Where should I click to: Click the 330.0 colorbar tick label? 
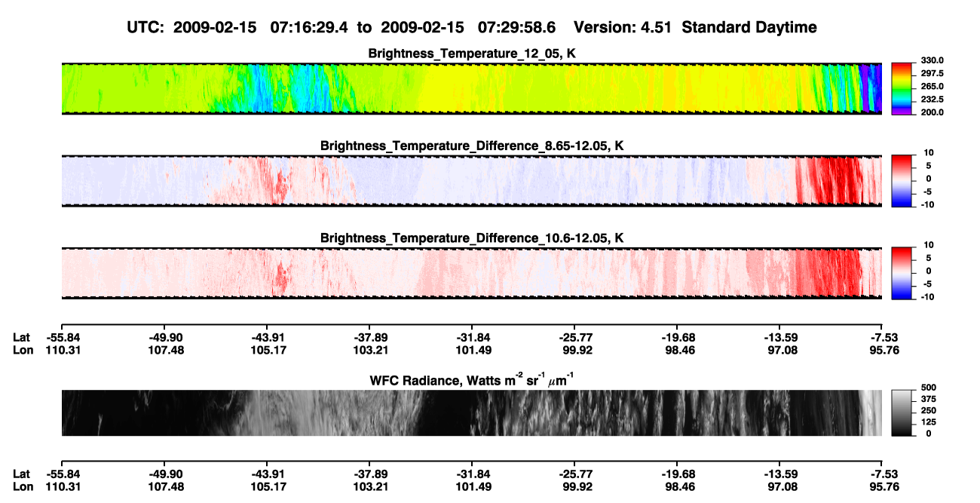[933, 60]
